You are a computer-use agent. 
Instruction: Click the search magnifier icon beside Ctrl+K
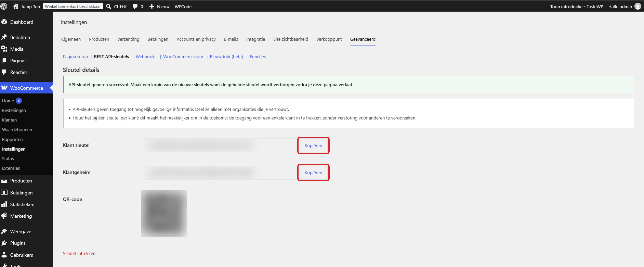click(x=108, y=7)
